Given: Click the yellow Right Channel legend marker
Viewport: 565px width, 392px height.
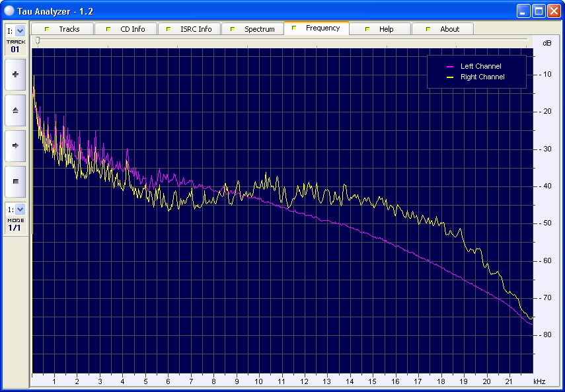Looking at the screenshot, I should coord(451,77).
